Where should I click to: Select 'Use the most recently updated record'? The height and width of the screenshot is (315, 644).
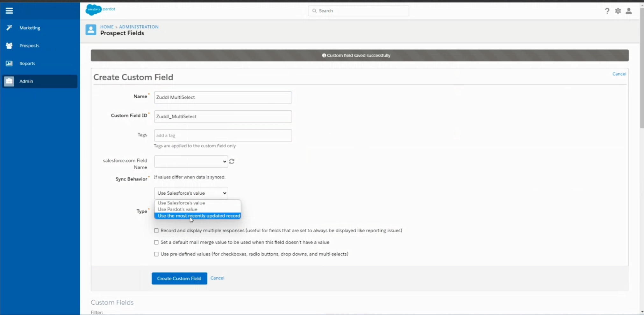[x=198, y=216]
